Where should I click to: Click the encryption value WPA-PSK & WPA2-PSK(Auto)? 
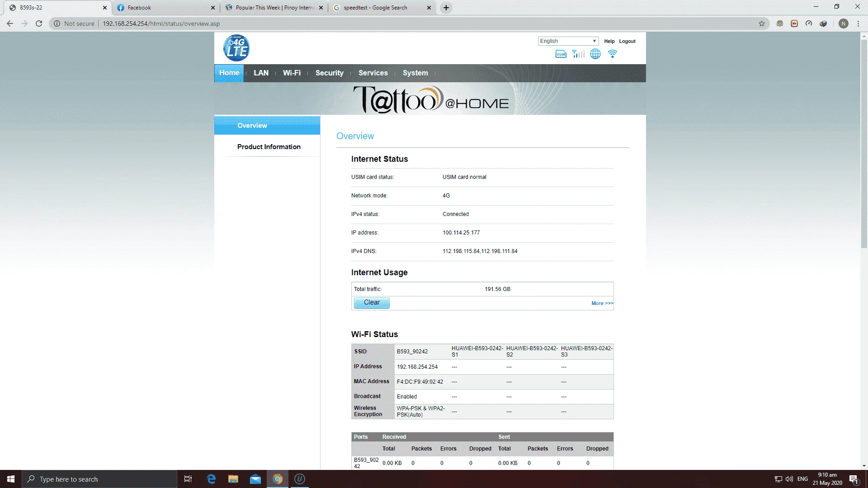click(x=421, y=412)
